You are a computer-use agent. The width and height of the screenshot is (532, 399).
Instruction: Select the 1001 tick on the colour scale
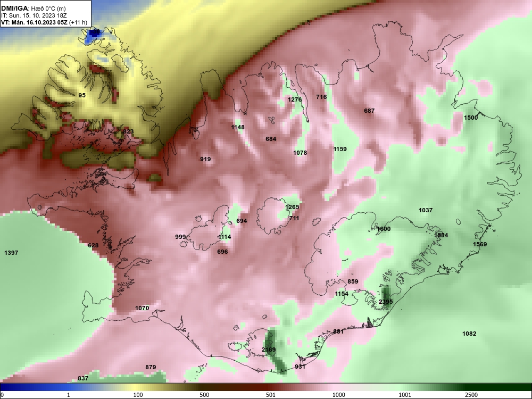point(405,395)
